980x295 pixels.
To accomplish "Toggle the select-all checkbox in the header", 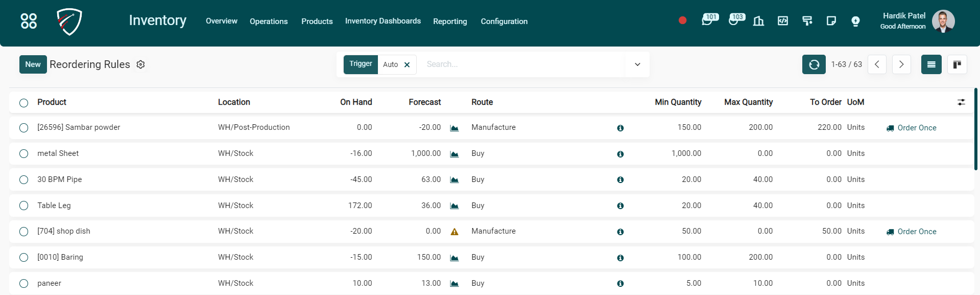I will 23,103.
